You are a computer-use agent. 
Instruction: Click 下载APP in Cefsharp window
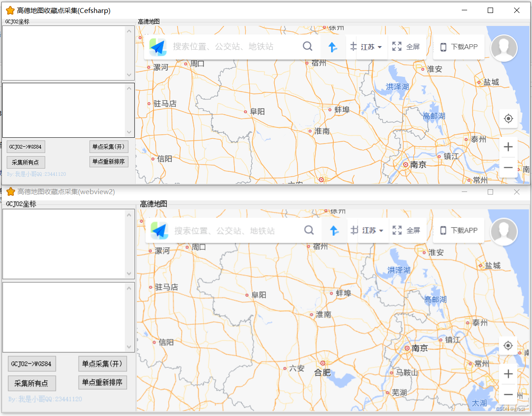459,47
